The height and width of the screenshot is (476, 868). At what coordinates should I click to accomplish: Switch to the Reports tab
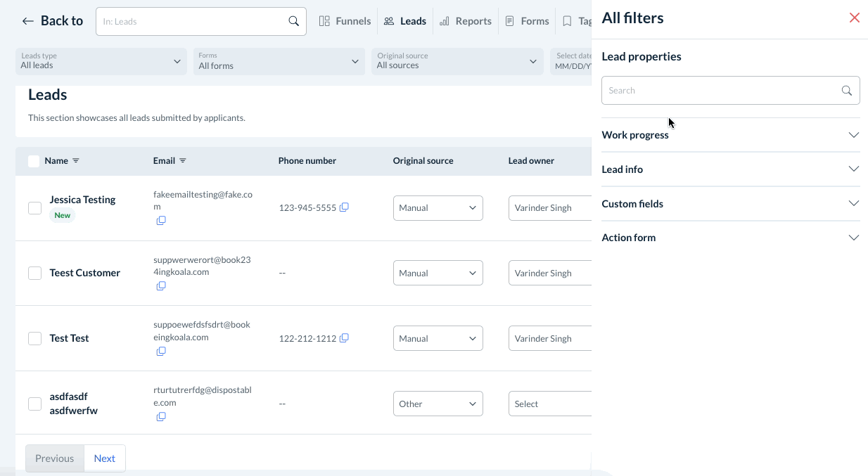click(466, 21)
